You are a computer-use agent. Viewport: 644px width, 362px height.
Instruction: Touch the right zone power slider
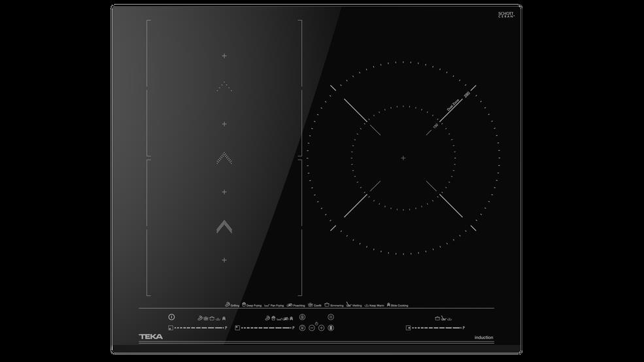(436, 327)
